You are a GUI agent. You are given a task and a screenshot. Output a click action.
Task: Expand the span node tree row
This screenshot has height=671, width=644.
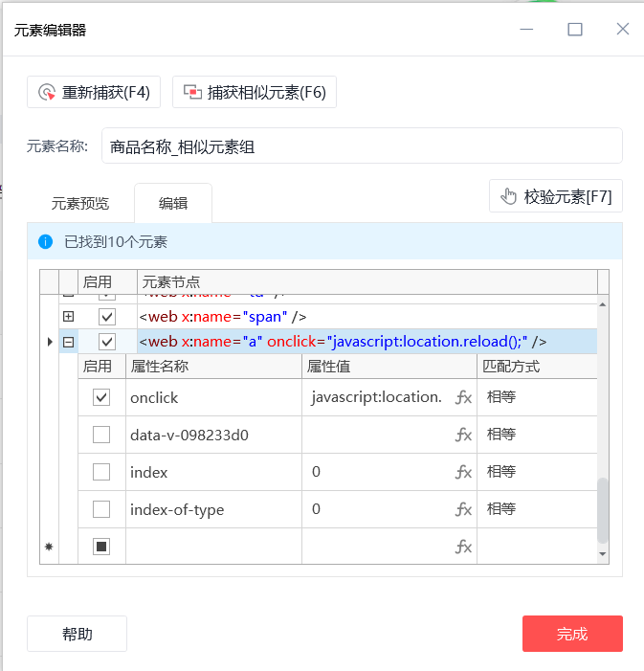(x=69, y=316)
